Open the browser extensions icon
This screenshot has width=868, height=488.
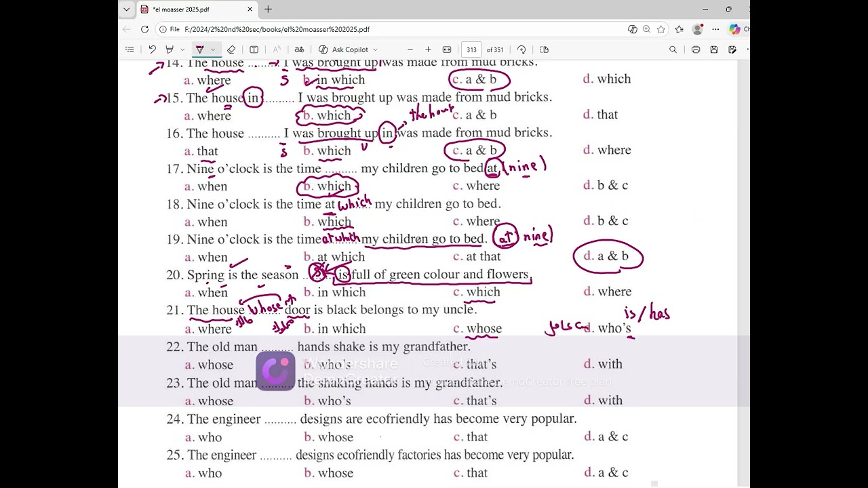(x=633, y=29)
